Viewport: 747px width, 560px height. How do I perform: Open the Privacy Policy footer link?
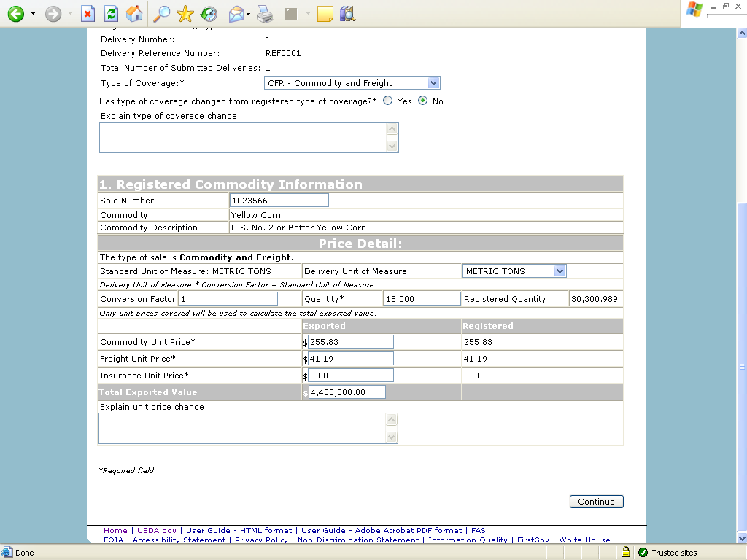261,540
